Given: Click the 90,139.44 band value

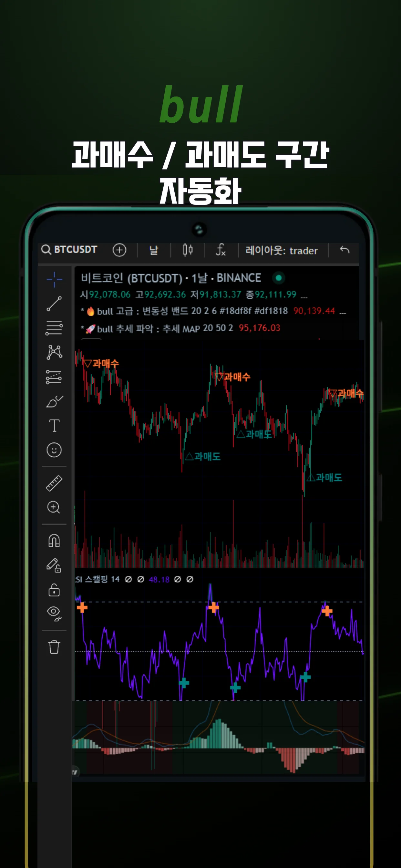Looking at the screenshot, I should click(314, 311).
